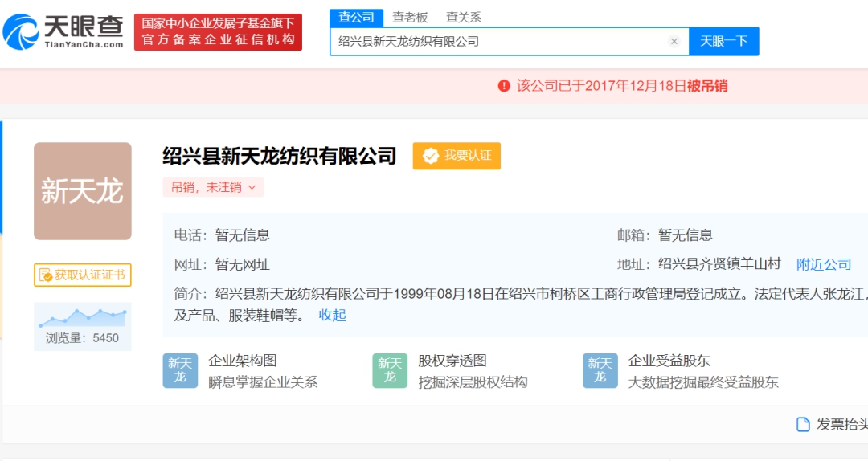The height and width of the screenshot is (461, 868).
Task: Click the verification checkmark badge icon
Action: click(x=431, y=156)
